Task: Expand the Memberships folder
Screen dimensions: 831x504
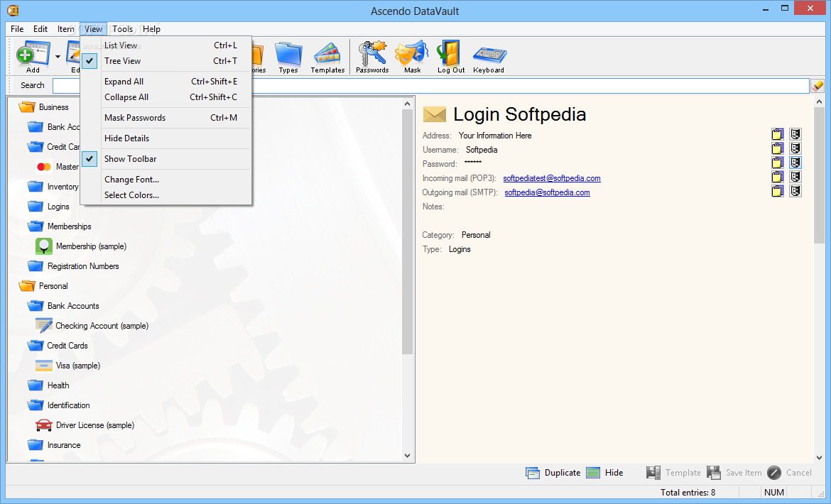Action: pyautogui.click(x=35, y=226)
